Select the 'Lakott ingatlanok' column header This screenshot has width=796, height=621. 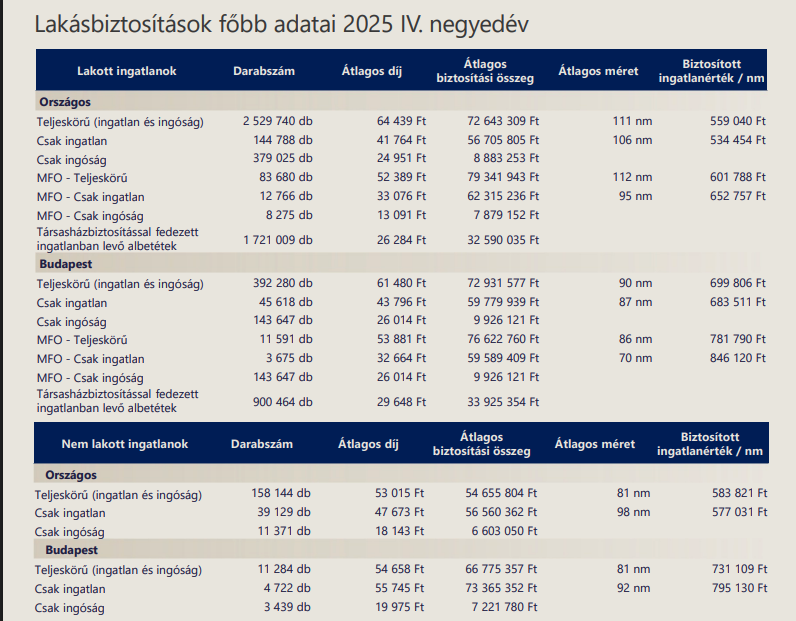pyautogui.click(x=126, y=71)
